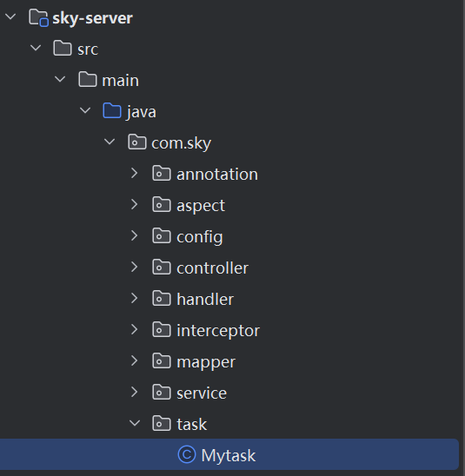Select the aspect package label
The image size is (465, 476).
pos(201,206)
